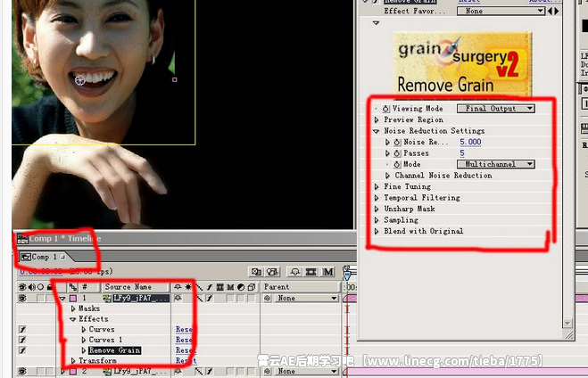This screenshot has height=378, width=588.
Task: Click layer 2 parent pick whip icon
Action: [x=267, y=371]
